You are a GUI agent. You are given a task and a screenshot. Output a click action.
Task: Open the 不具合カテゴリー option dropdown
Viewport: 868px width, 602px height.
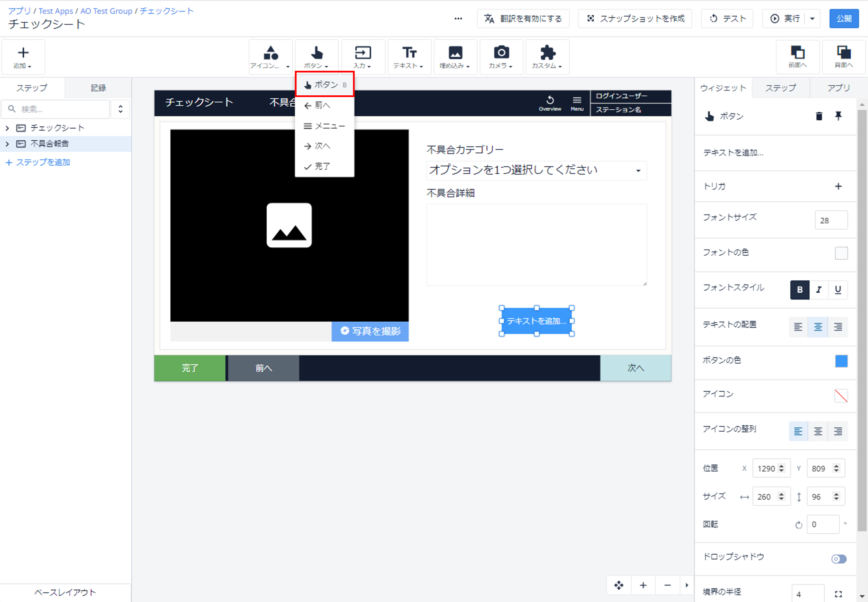click(536, 170)
